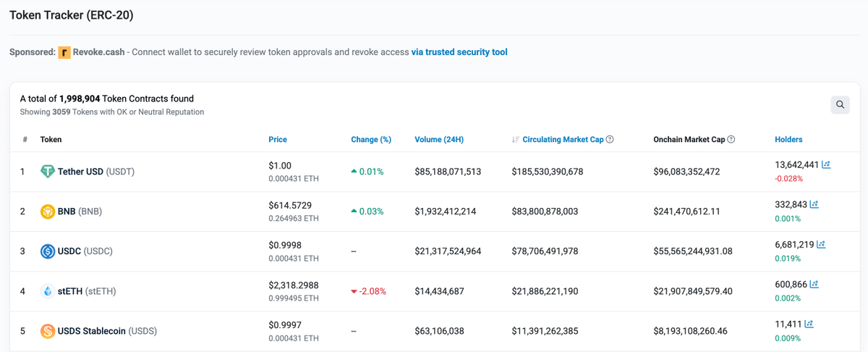Image resolution: width=868 pixels, height=352 pixels.
Task: Click volume $14,434,687
Action: pos(439,291)
